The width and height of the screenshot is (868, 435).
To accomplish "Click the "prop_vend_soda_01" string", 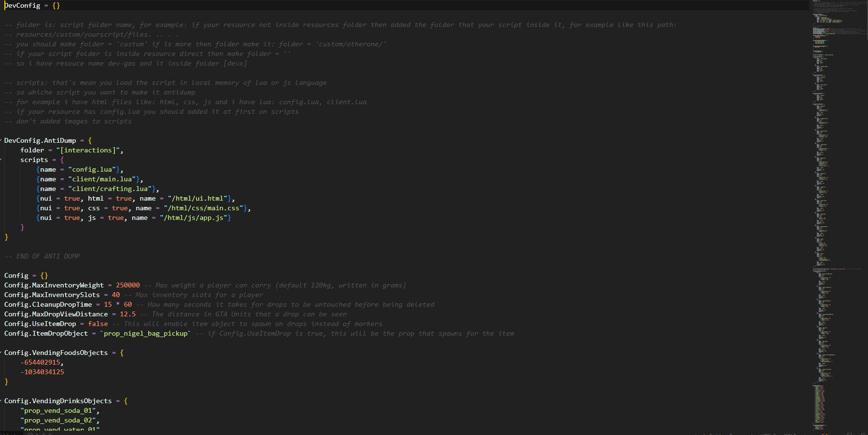I will (x=58, y=411).
